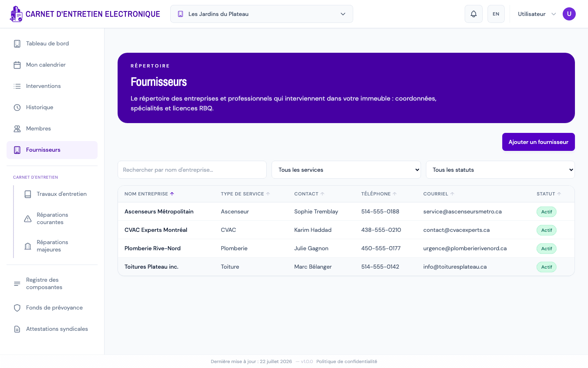Click the Fonds de prévoyance shield icon

(17, 308)
